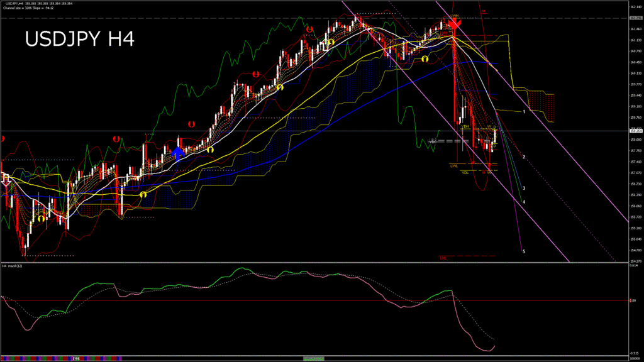This screenshot has width=644, height=362.
Task: Click the LML level label
Action: tap(443, 258)
